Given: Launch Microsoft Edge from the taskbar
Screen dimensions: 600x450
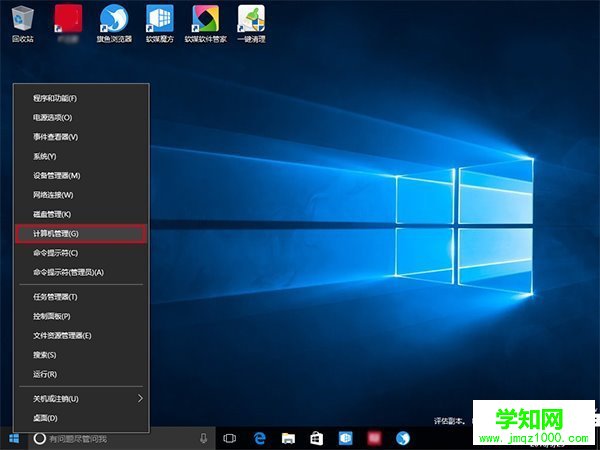Looking at the screenshot, I should point(259,439).
